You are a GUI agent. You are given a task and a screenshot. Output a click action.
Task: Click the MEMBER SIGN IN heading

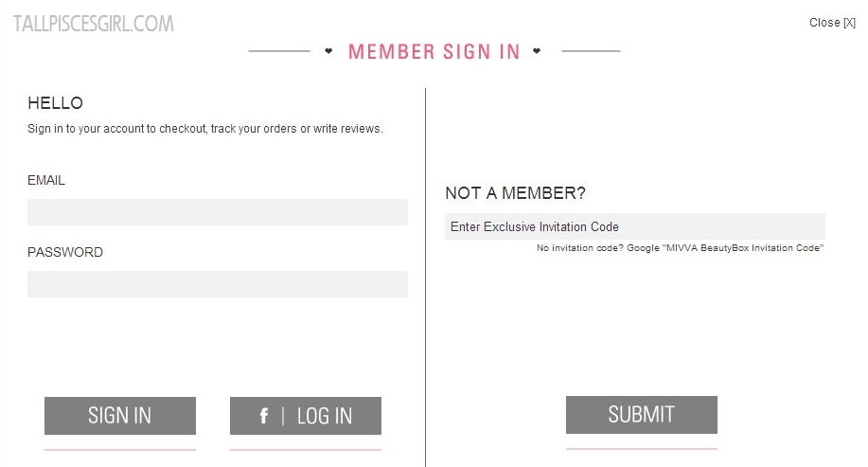[x=434, y=52]
